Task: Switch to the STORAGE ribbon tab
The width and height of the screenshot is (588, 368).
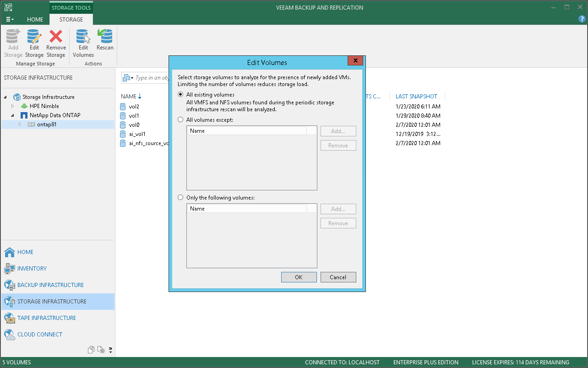Action: coord(71,20)
